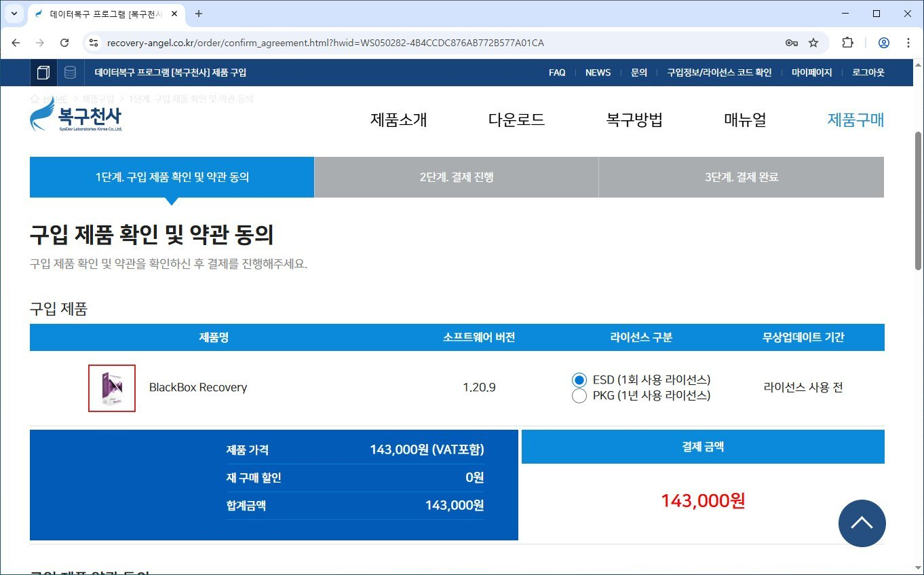
Task: Click the 합계금액 label
Action: (x=246, y=505)
